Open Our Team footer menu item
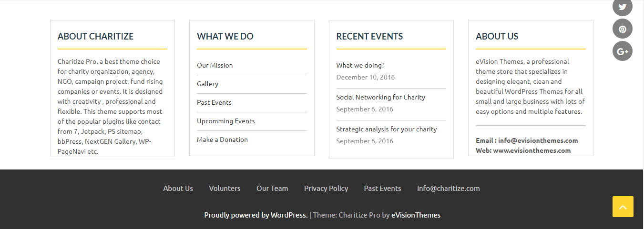The image size is (644, 229). (x=272, y=189)
